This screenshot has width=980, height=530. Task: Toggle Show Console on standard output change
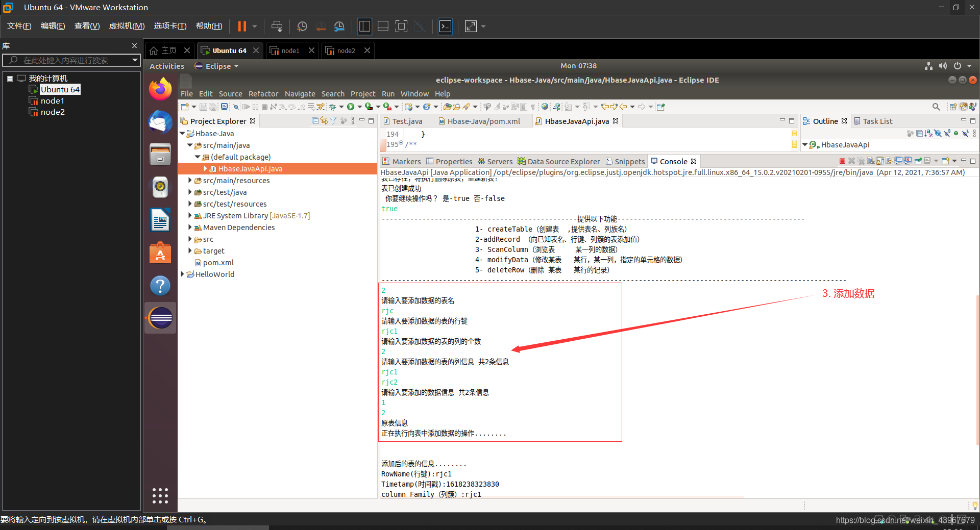pyautogui.click(x=898, y=161)
